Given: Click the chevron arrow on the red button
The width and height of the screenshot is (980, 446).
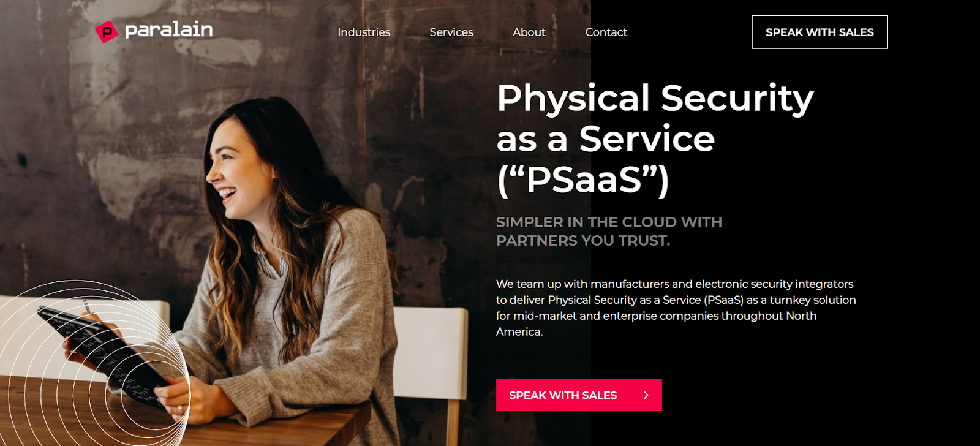Looking at the screenshot, I should [x=646, y=395].
